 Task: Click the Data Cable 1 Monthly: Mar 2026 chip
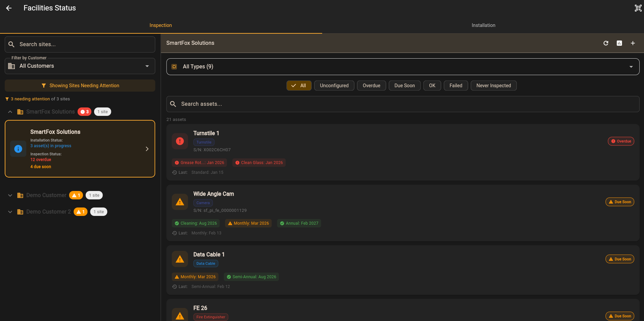[195, 277]
